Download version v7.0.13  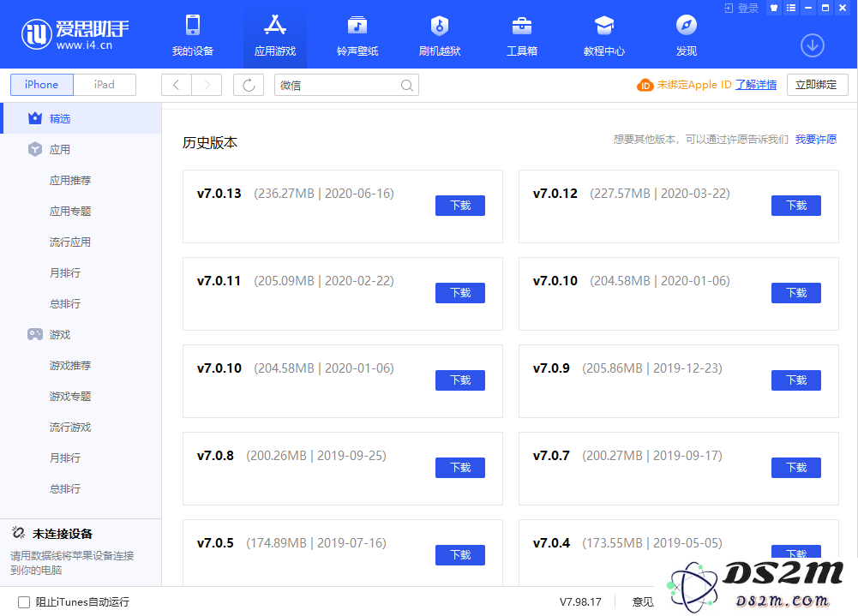click(460, 205)
